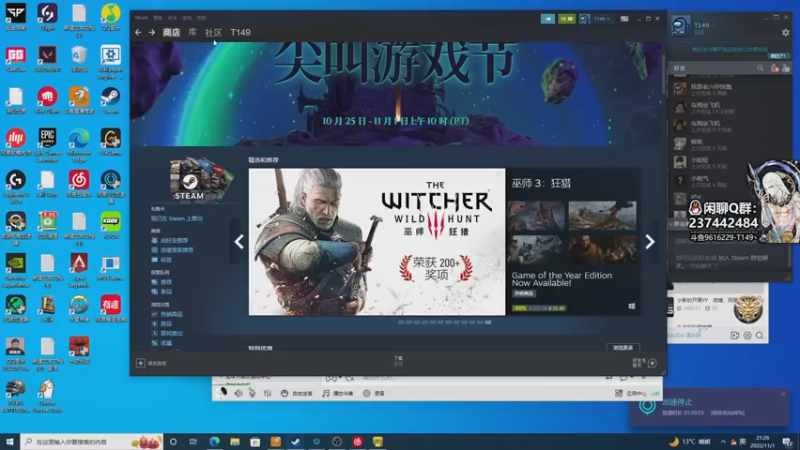Click the T149 avatar in the friends window
The width and height of the screenshot is (800, 450).
click(681, 25)
